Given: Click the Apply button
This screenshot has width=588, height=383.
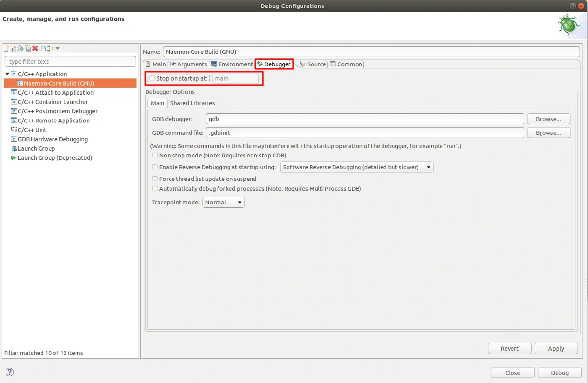Looking at the screenshot, I should (x=556, y=349).
